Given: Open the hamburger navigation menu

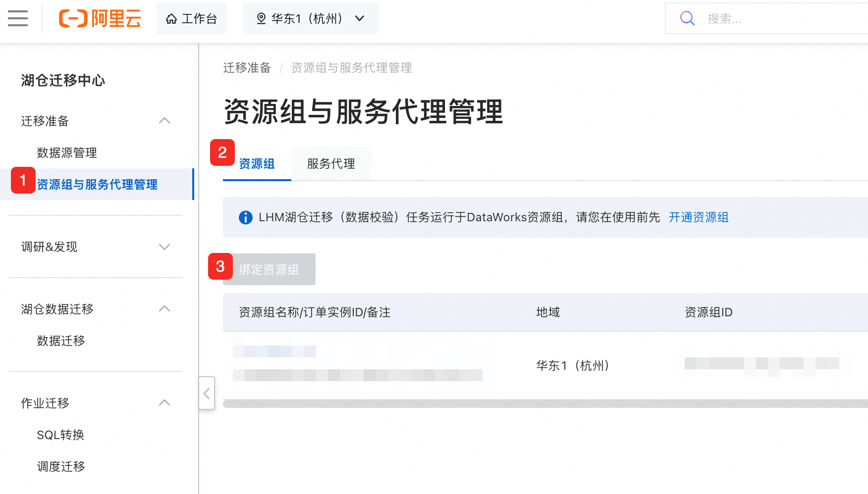Looking at the screenshot, I should 18,18.
